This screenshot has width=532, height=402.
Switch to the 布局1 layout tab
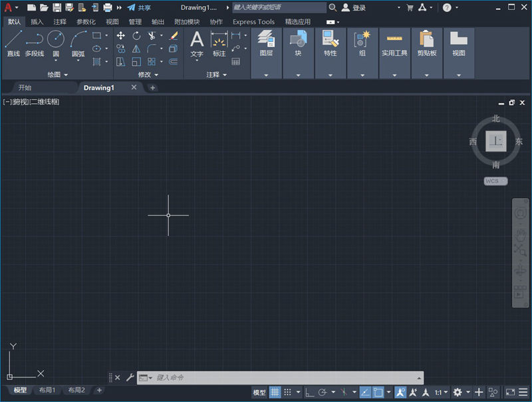(x=47, y=390)
